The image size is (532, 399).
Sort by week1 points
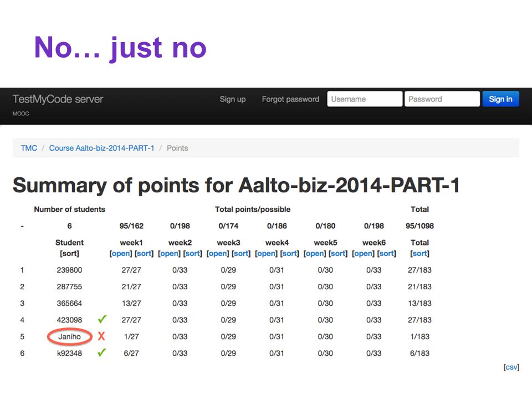tap(144, 253)
